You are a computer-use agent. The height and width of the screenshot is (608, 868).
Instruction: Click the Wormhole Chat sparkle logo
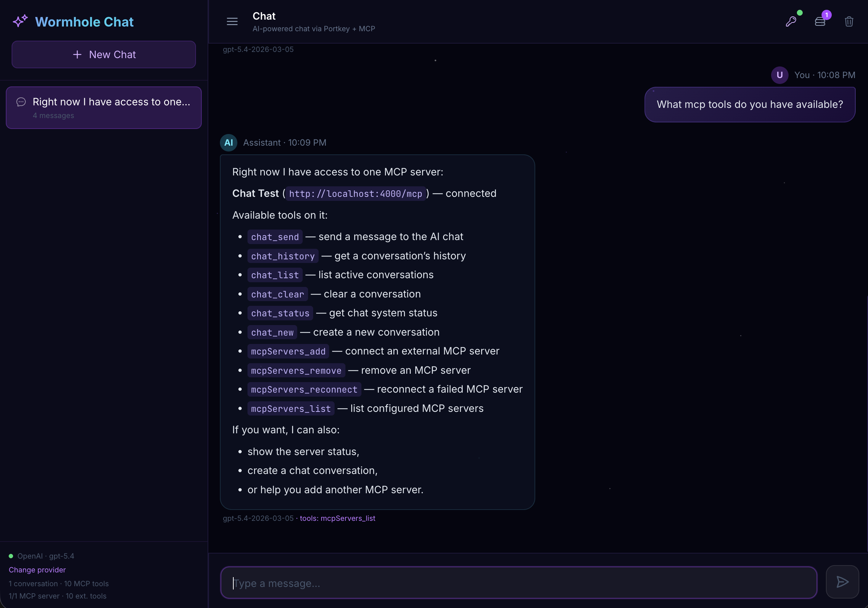click(x=20, y=21)
